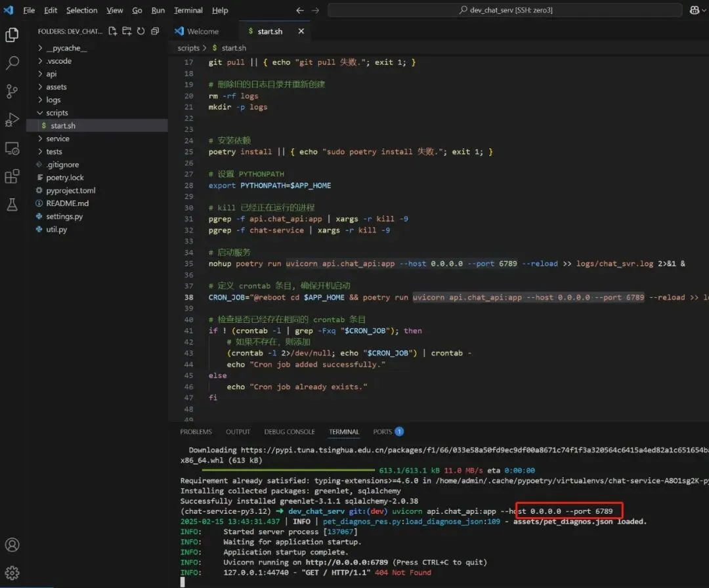Click the FOLDERS: DEV_CHAT section header
Viewport: 709px width, 588px height.
coord(70,31)
